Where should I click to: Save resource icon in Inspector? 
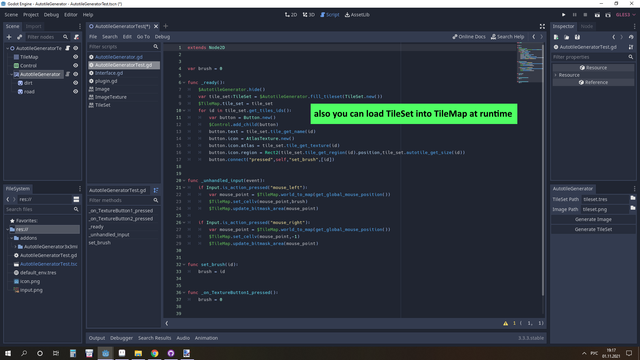(x=577, y=37)
